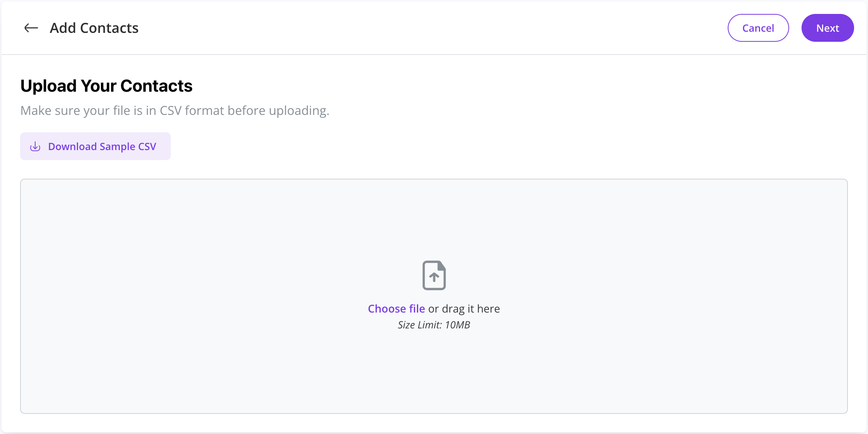The width and height of the screenshot is (868, 434).
Task: Click the CSV format instruction text
Action: coord(175,111)
